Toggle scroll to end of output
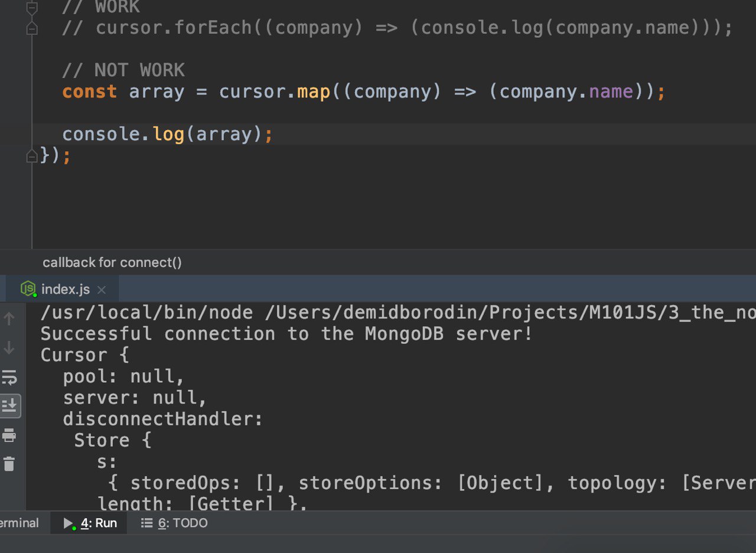This screenshot has height=553, width=756. click(9, 406)
